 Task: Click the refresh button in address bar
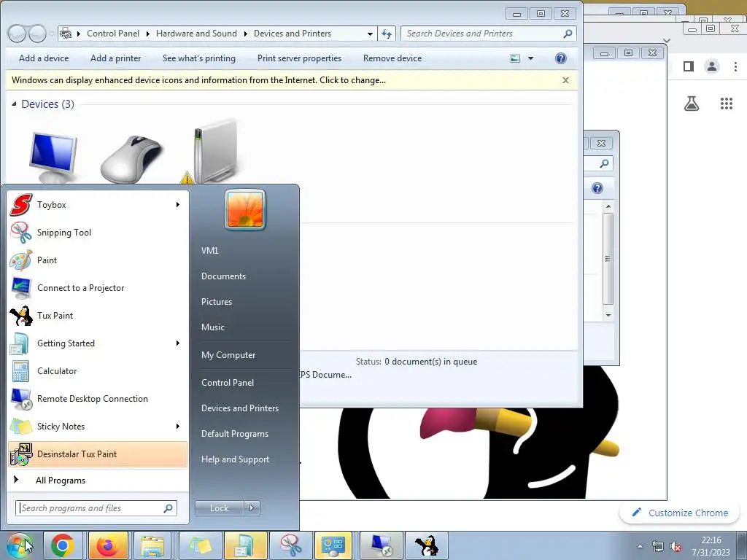pos(387,34)
